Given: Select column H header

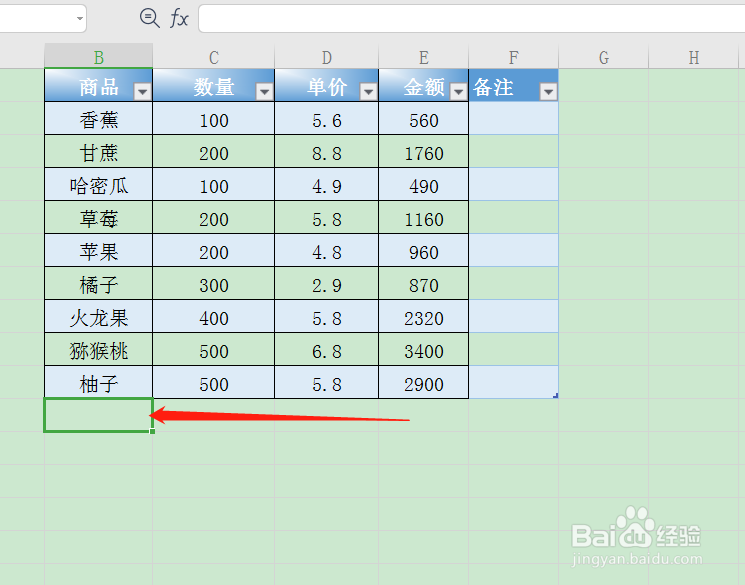Looking at the screenshot, I should click(x=694, y=57).
